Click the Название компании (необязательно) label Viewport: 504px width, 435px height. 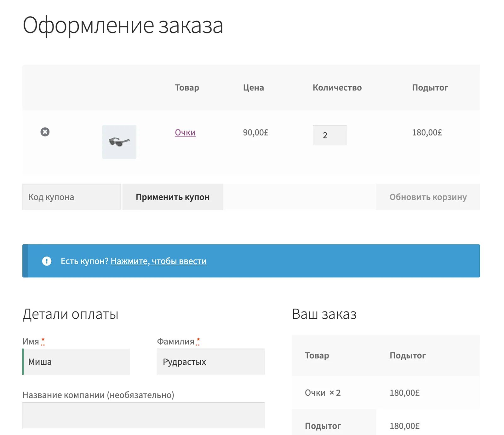point(98,395)
